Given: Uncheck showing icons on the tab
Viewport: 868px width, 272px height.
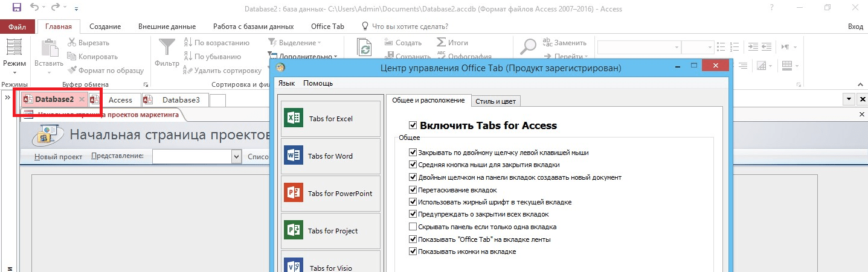Looking at the screenshot, I should 413,251.
